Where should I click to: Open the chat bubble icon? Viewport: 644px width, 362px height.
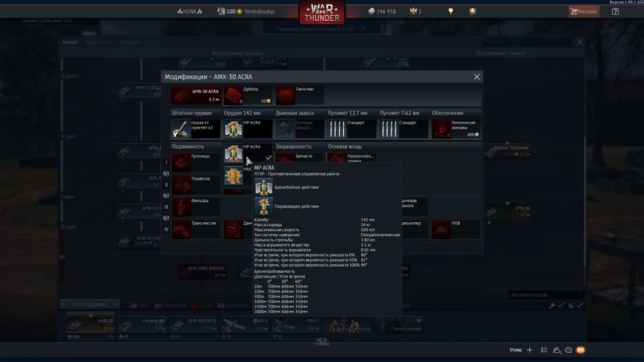tap(569, 350)
